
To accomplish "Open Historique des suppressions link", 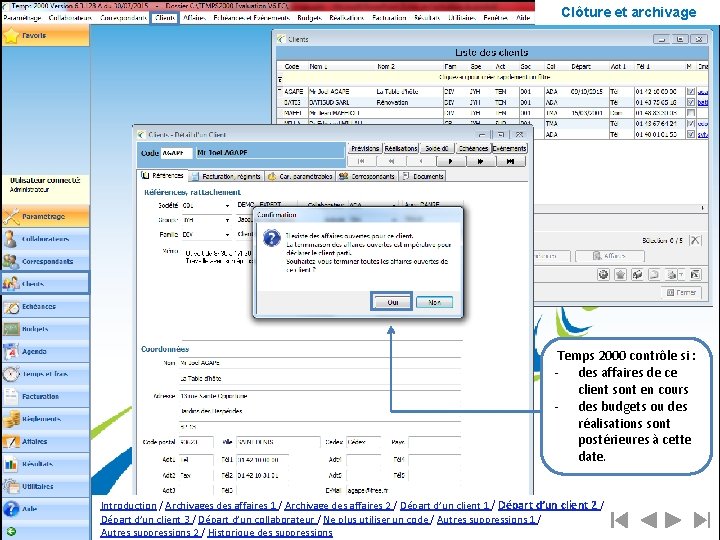I will [x=270, y=533].
